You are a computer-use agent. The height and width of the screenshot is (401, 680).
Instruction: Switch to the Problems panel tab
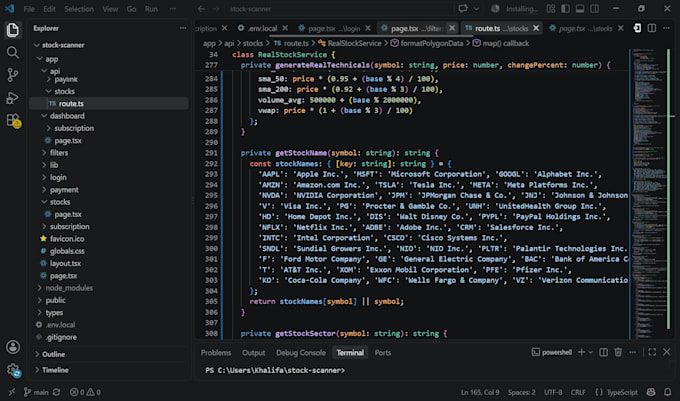(216, 352)
